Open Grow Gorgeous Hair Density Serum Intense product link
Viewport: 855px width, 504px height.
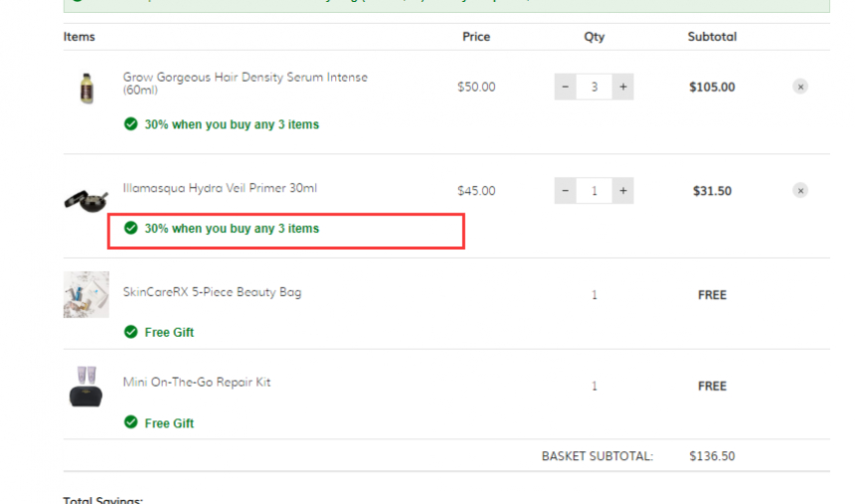(x=245, y=83)
